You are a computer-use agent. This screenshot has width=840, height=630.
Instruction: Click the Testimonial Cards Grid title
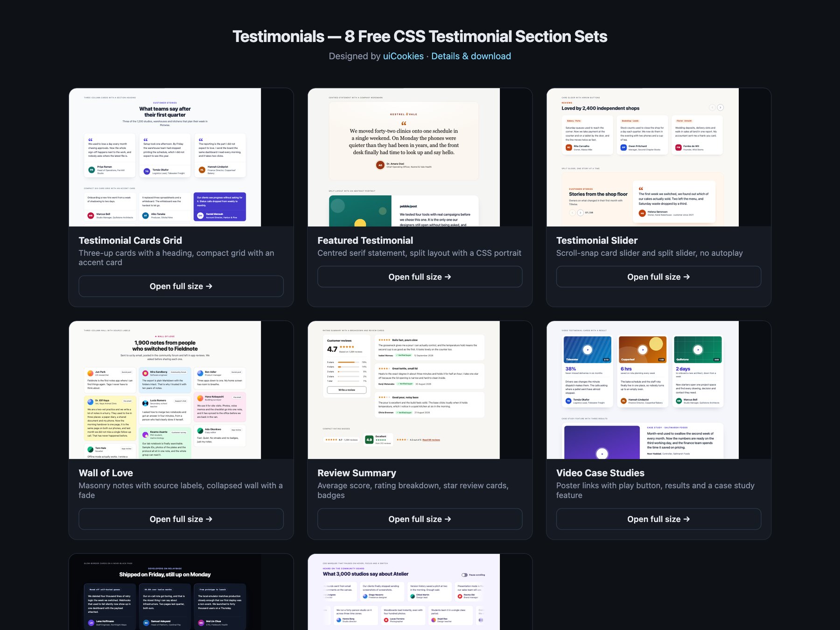coord(130,240)
